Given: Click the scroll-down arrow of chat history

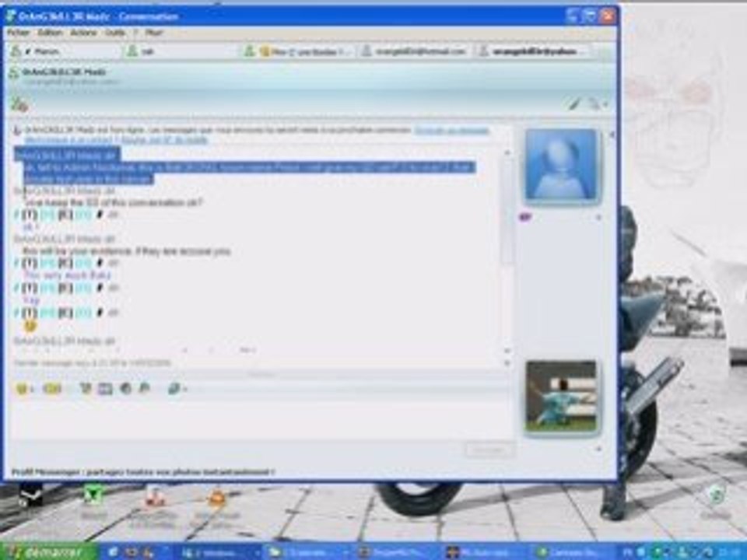Looking at the screenshot, I should pos(507,351).
